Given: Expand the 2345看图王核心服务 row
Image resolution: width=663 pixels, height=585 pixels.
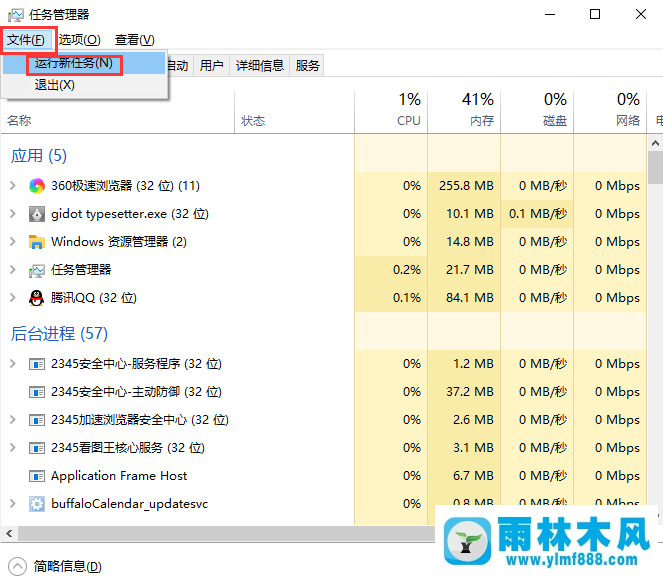Looking at the screenshot, I should 13,448.
